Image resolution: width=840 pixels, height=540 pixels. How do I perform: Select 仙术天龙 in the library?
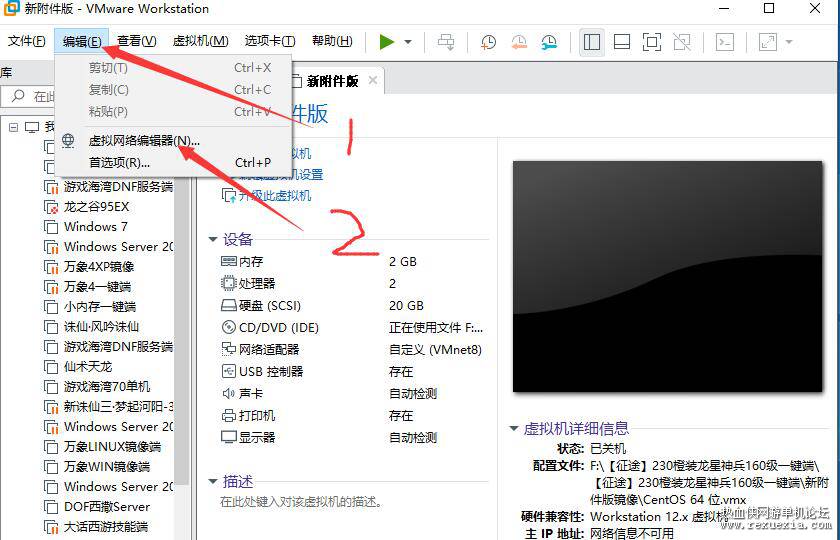coord(88,367)
